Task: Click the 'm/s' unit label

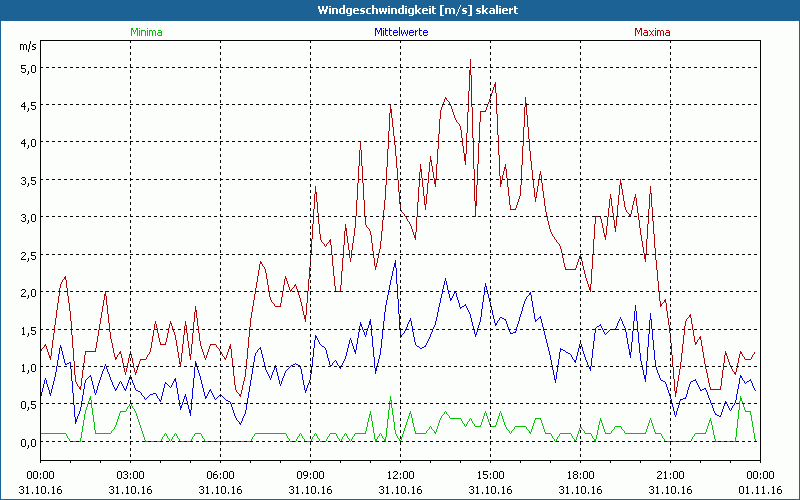Action: [x=28, y=46]
